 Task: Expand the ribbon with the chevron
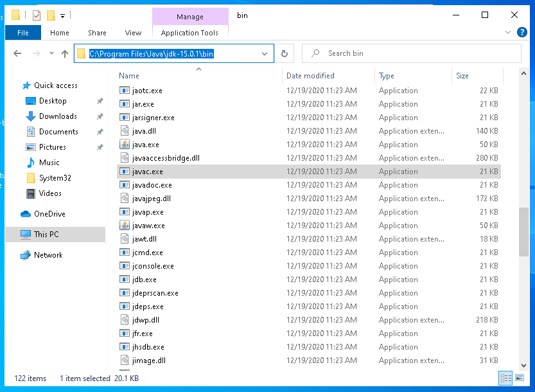[x=507, y=32]
